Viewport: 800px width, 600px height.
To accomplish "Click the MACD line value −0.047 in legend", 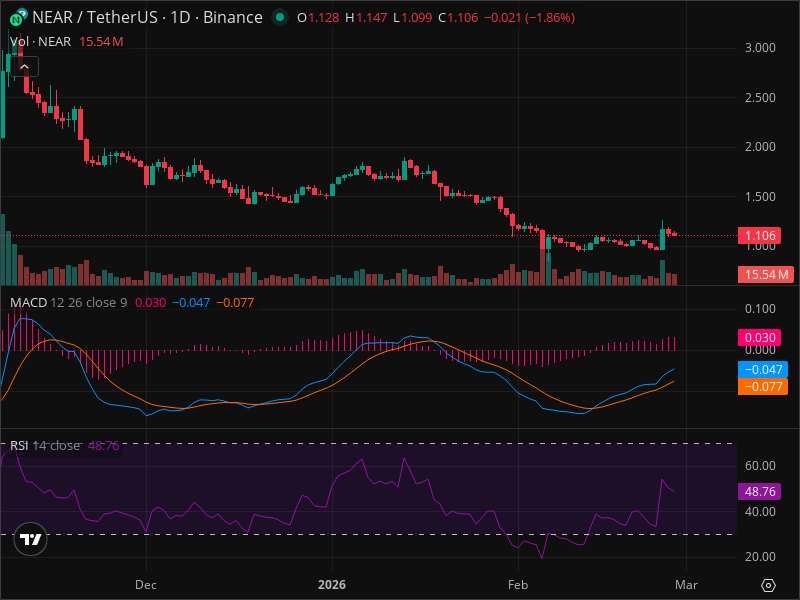I will (x=191, y=303).
